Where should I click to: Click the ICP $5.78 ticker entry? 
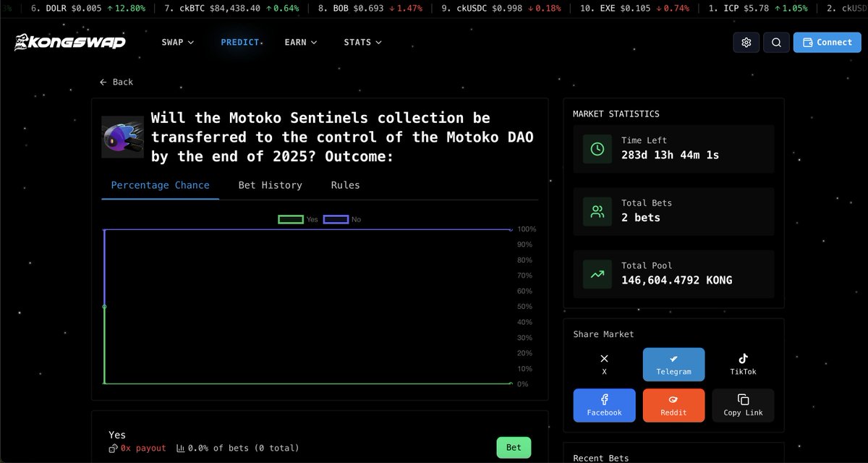click(759, 9)
